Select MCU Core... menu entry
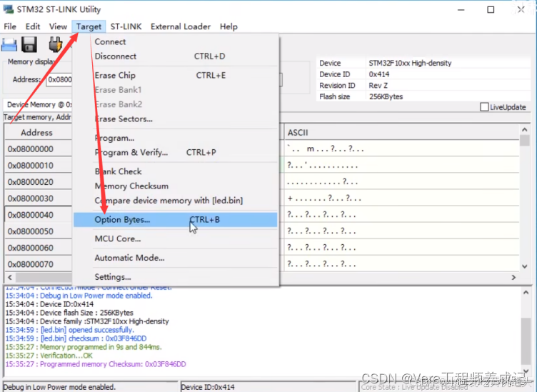This screenshot has width=537, height=392. [176, 238]
